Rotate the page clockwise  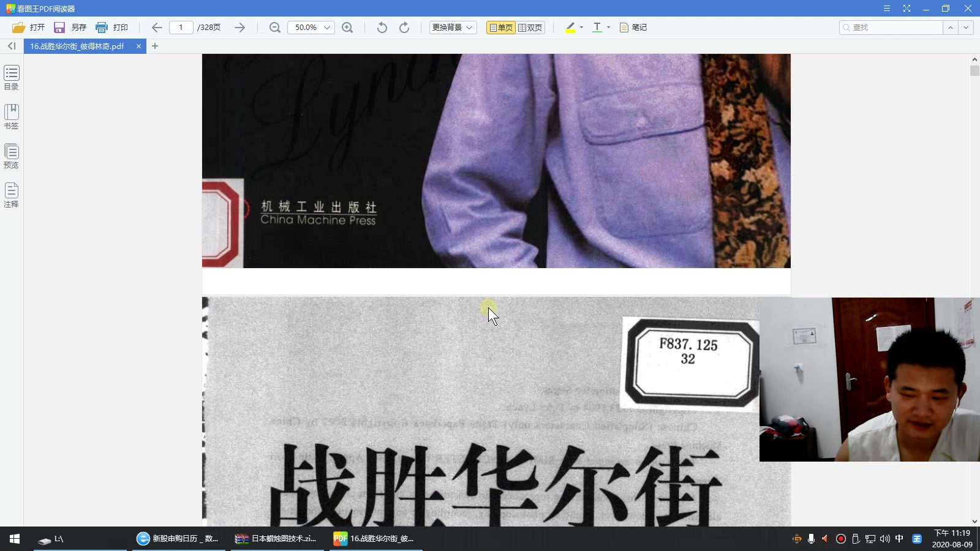pyautogui.click(x=404, y=28)
